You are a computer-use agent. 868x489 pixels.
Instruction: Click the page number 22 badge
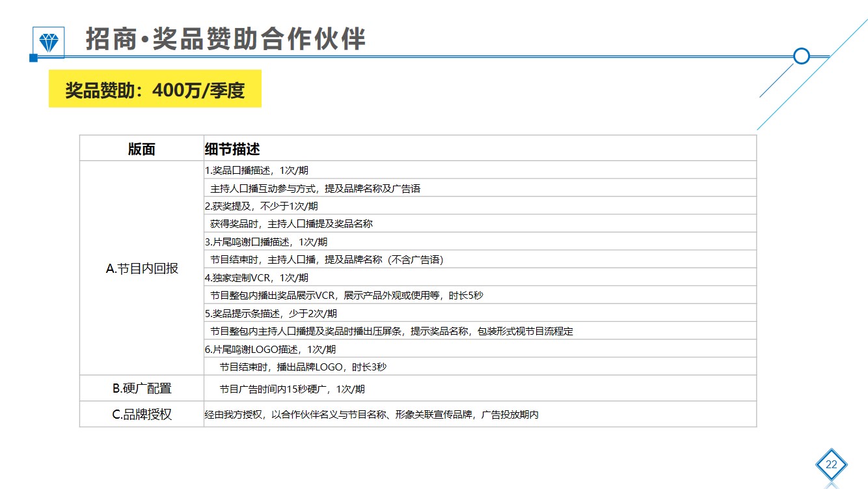pyautogui.click(x=831, y=465)
